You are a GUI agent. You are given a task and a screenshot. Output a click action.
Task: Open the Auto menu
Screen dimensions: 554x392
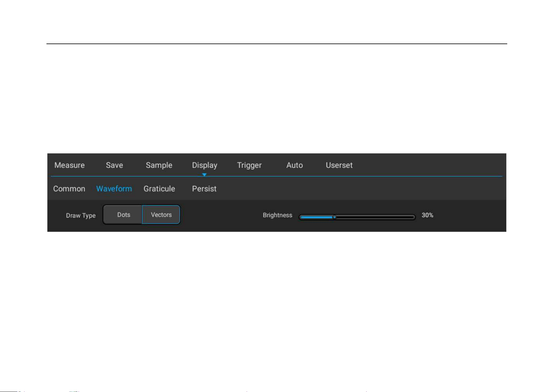[294, 165]
